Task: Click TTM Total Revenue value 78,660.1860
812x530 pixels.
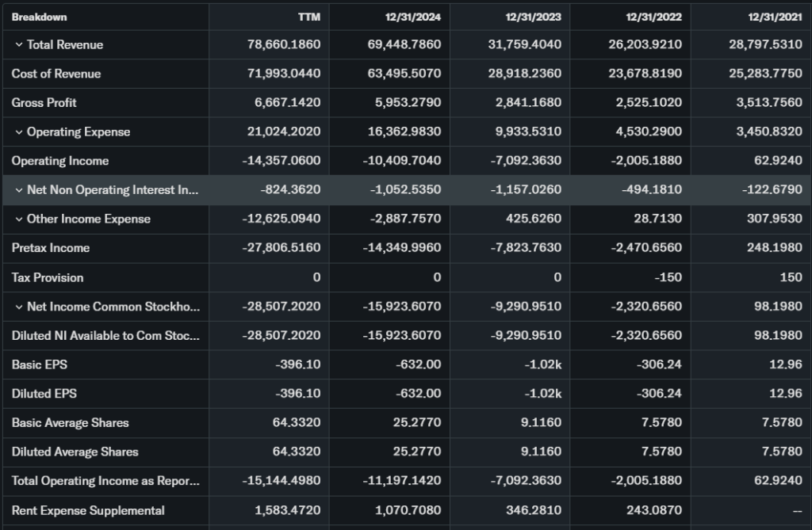Action: click(x=284, y=45)
